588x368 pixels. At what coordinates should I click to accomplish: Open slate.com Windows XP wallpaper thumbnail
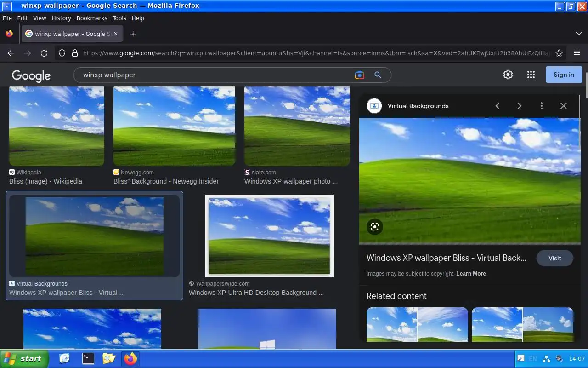point(297,126)
